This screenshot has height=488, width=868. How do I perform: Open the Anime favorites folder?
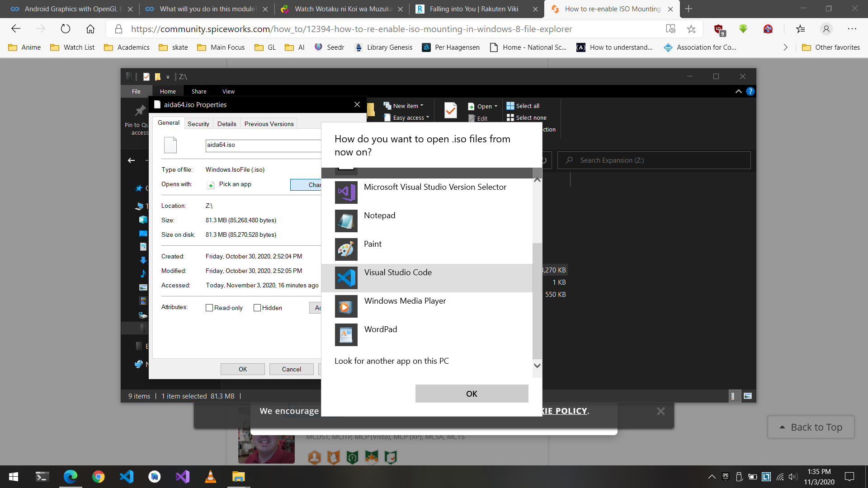pos(24,47)
